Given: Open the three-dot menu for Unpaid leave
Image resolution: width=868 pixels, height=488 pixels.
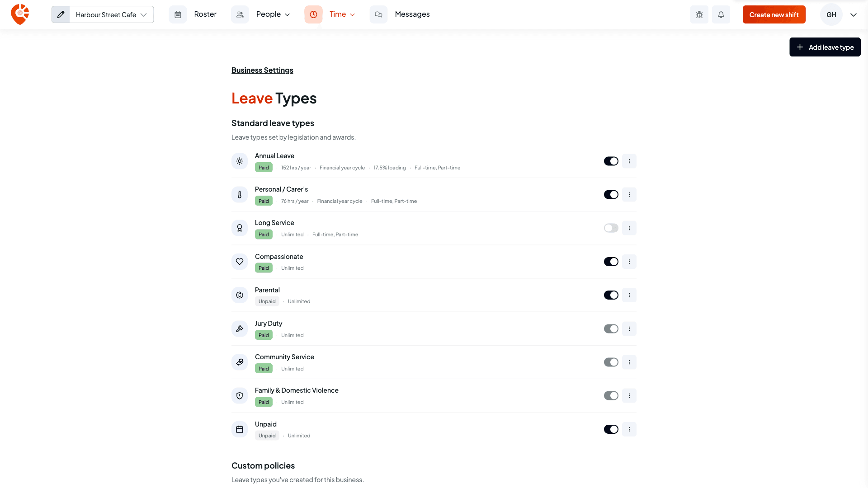Looking at the screenshot, I should pos(629,429).
